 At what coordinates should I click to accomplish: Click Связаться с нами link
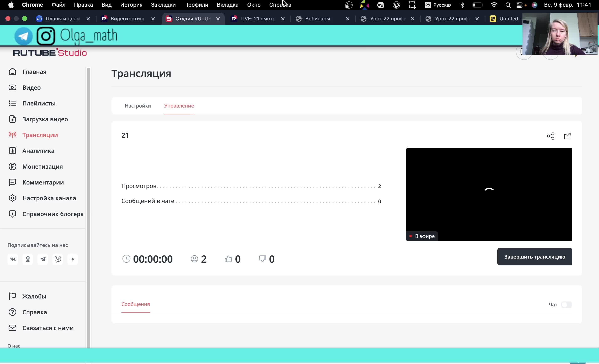pyautogui.click(x=48, y=328)
